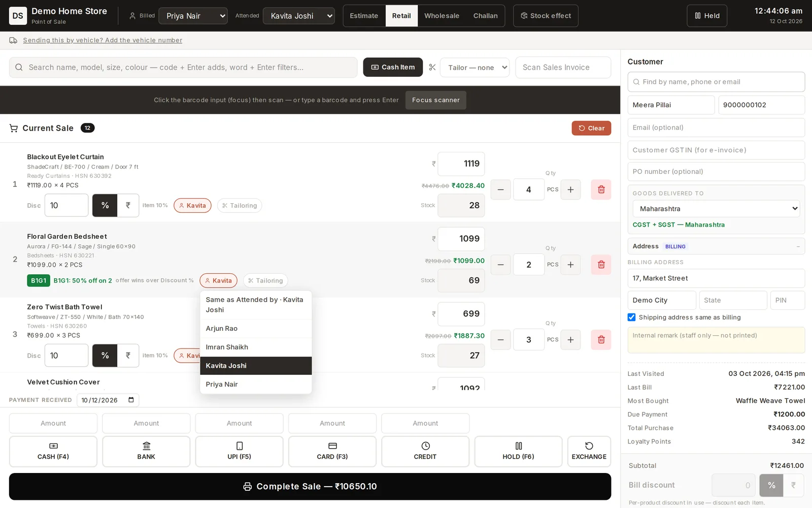Choose Arjun Rao from the salesperson menu

pos(256,329)
